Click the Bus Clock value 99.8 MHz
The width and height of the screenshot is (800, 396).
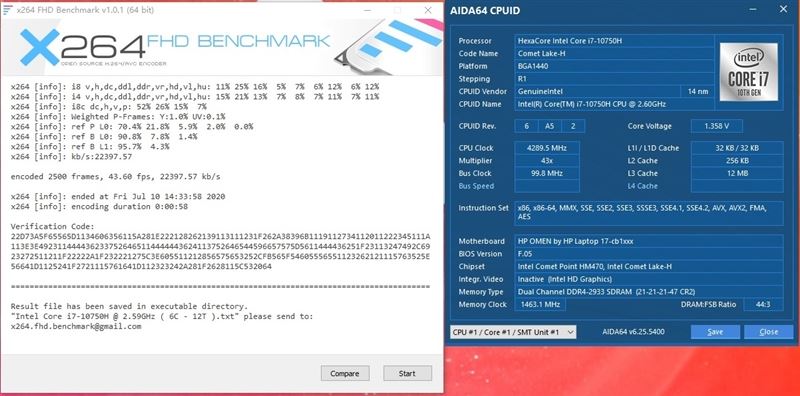546,174
